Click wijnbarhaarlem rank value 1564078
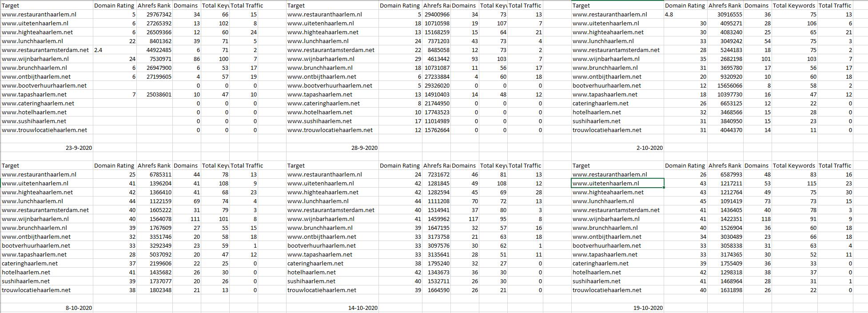Screen dimensions: 868x313 pyautogui.click(x=155, y=219)
